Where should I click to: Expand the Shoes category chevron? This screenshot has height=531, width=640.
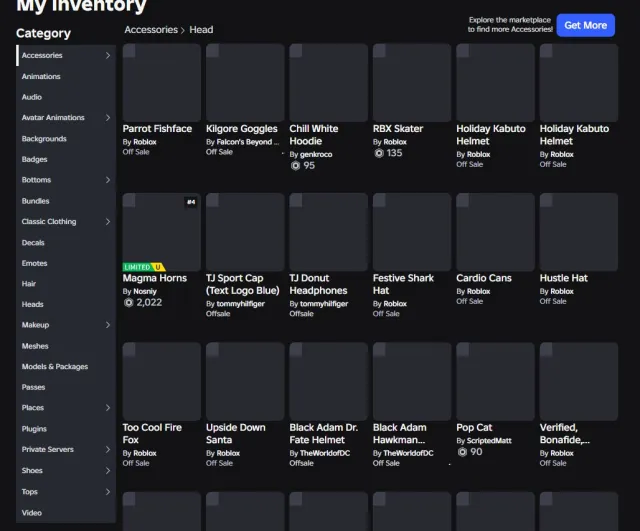pos(108,471)
